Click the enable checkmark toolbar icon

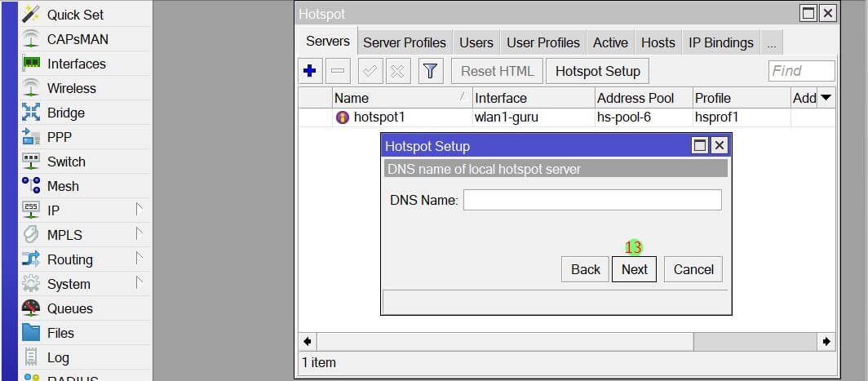pos(370,71)
